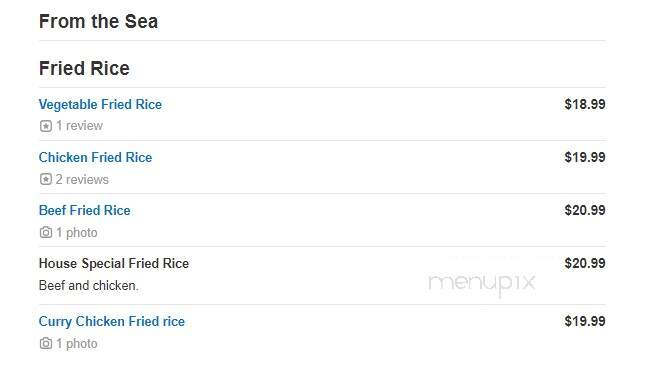Click the star review icon under Chicken Fried Rice
Screen dimensions: 661x365
click(46, 180)
